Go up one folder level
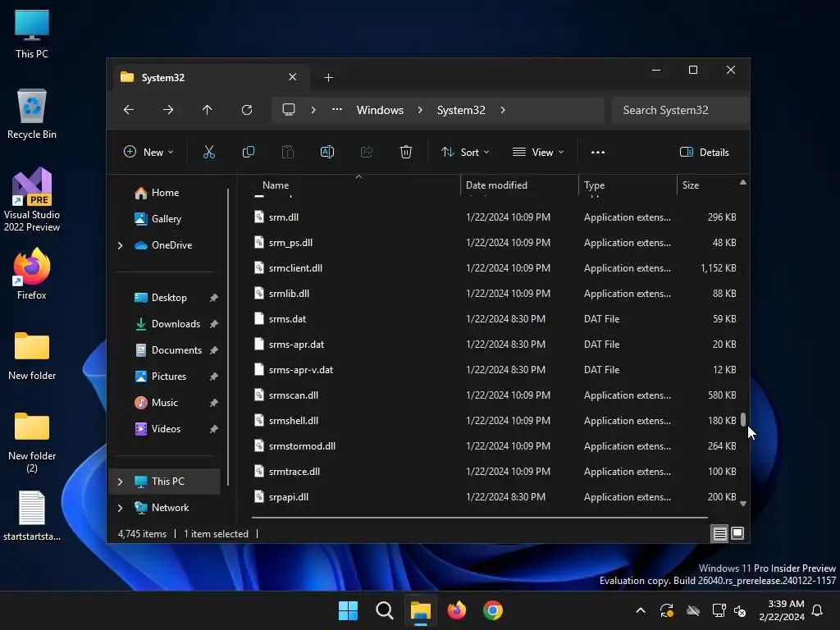Viewport: 840px width, 630px height. pos(208,110)
